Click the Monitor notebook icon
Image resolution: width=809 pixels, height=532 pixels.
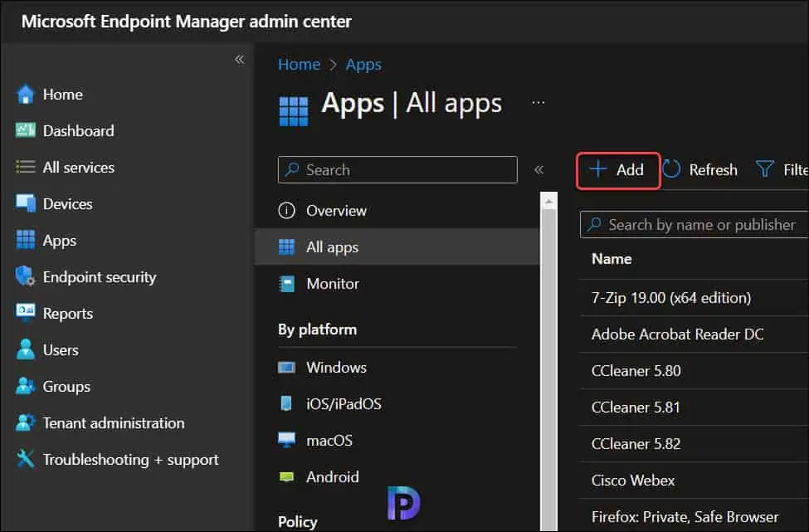pos(286,284)
